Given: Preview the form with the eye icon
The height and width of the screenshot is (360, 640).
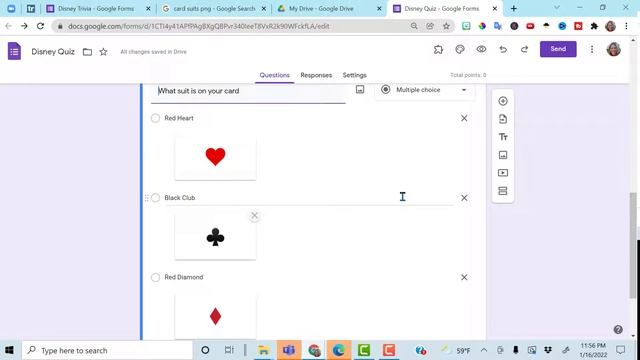Looking at the screenshot, I should click(481, 49).
